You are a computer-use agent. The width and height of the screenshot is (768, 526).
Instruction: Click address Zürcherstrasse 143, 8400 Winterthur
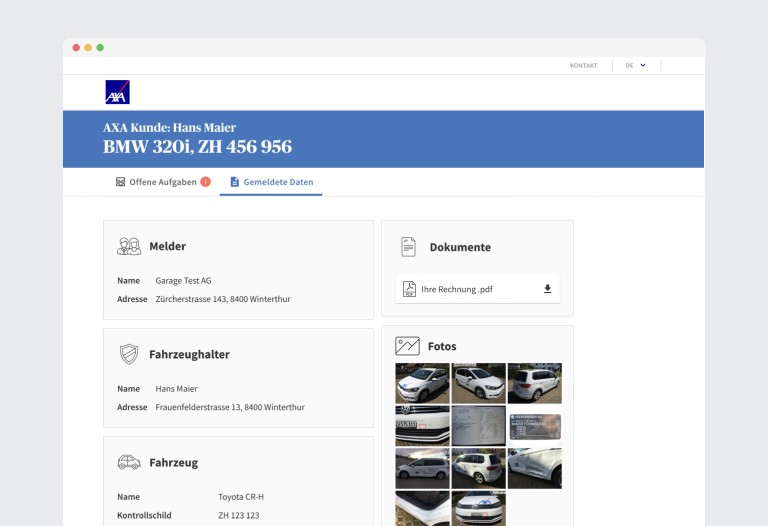(223, 299)
